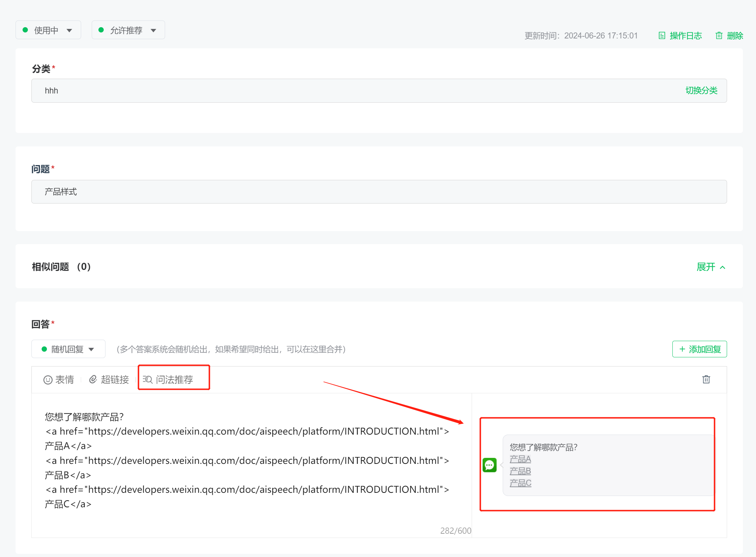The height and width of the screenshot is (557, 756).
Task: Click the 问法推荐 search icon
Action: 147,380
